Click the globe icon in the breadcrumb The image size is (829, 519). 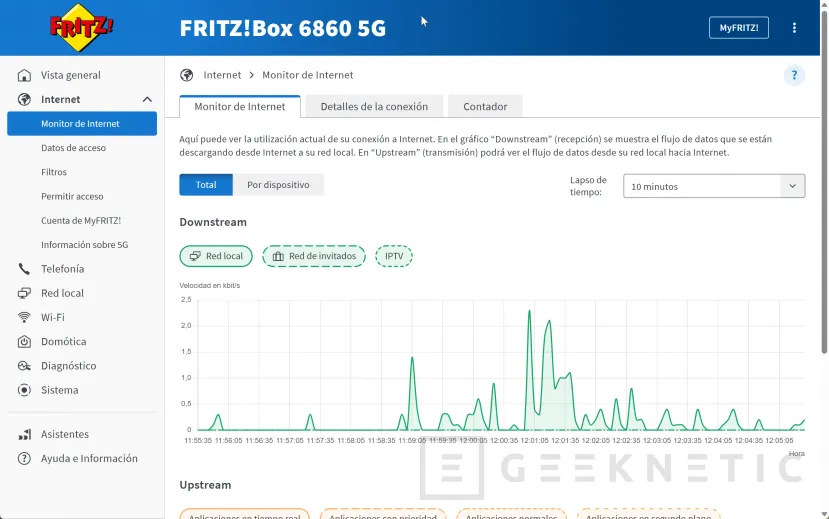(x=186, y=75)
